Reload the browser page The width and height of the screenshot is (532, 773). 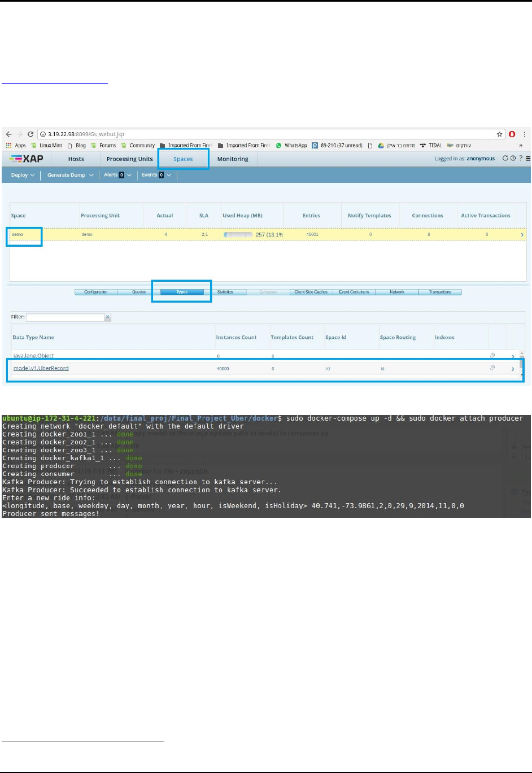point(30,134)
